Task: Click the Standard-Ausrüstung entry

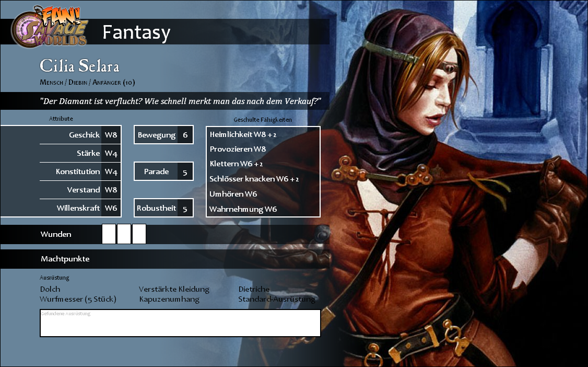Action: [277, 299]
